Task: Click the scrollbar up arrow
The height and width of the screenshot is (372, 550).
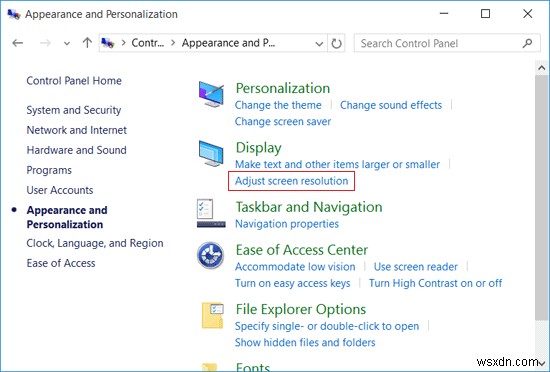Action: click(542, 68)
